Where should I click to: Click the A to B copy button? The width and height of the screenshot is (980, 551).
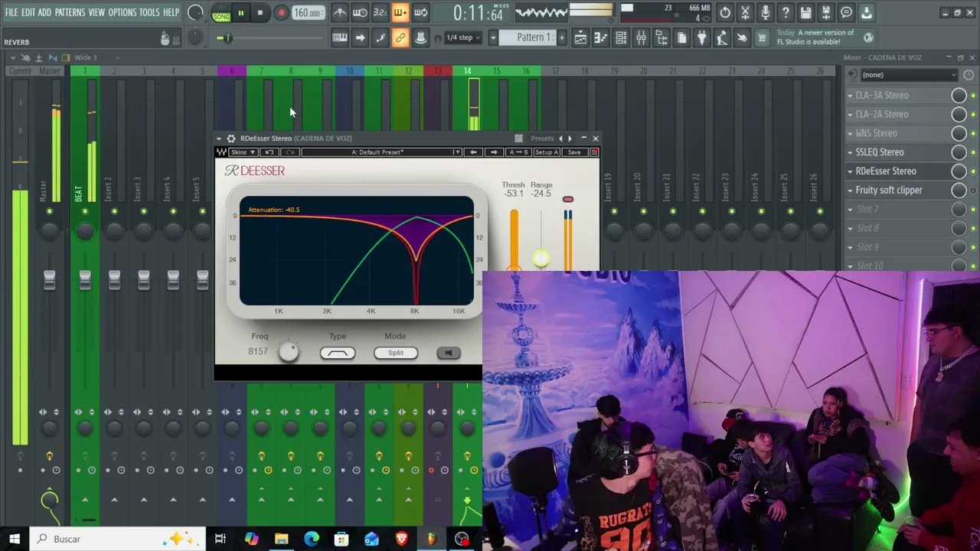coord(518,152)
